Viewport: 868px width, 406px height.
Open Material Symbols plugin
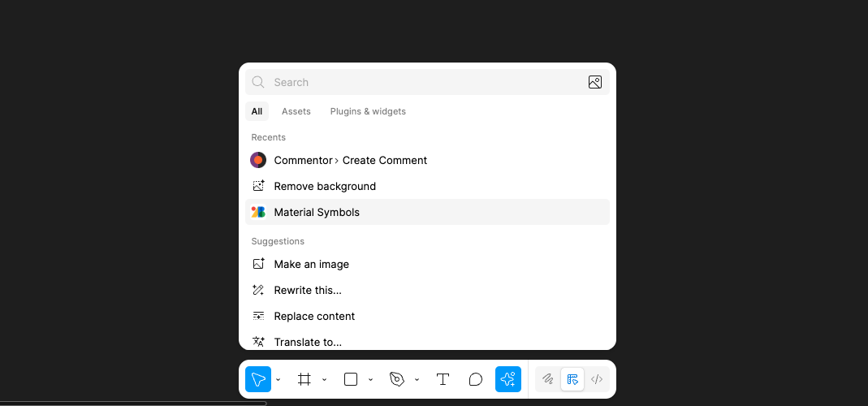(427, 212)
